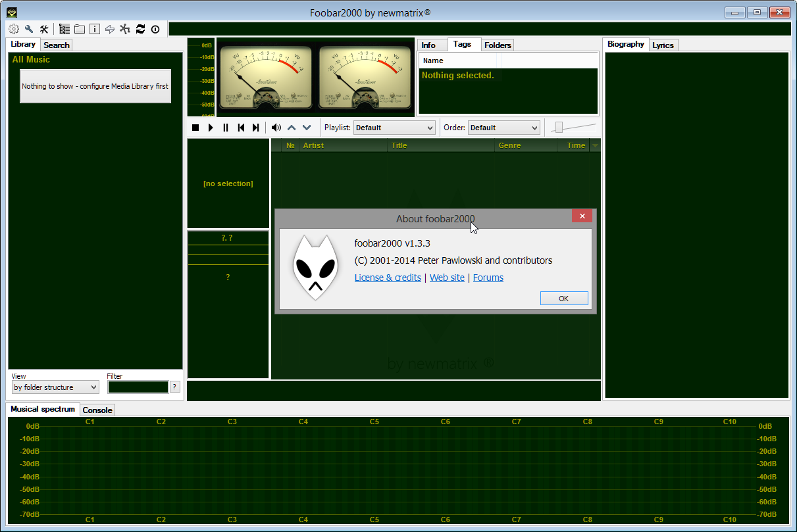Open the View dropdown showing by folder structure
797x532 pixels.
55,387
